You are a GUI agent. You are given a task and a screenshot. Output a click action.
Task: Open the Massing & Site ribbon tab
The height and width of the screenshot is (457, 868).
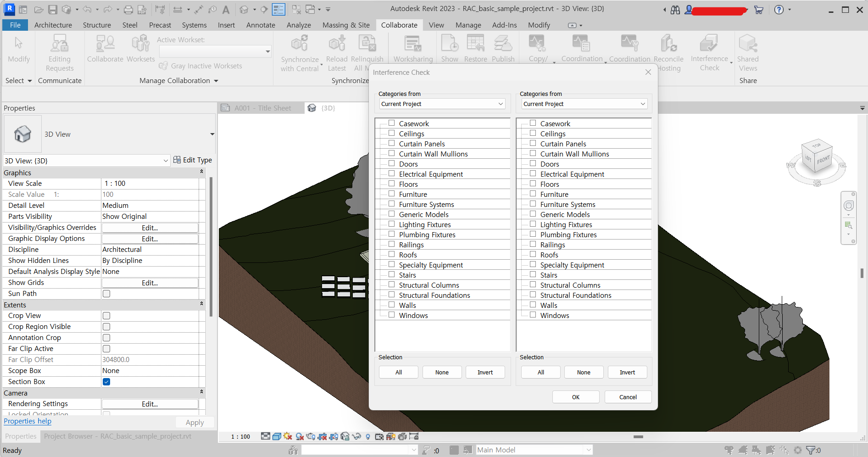point(346,25)
